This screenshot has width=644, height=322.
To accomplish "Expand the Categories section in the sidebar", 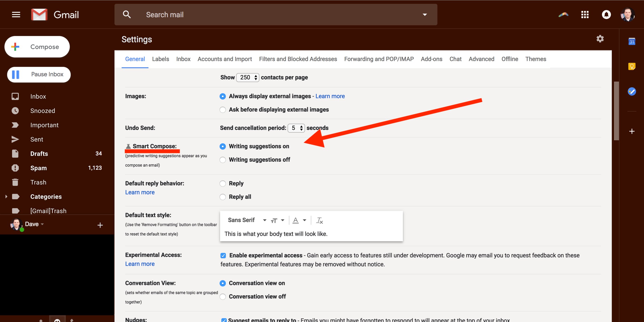I will pyautogui.click(x=6, y=197).
